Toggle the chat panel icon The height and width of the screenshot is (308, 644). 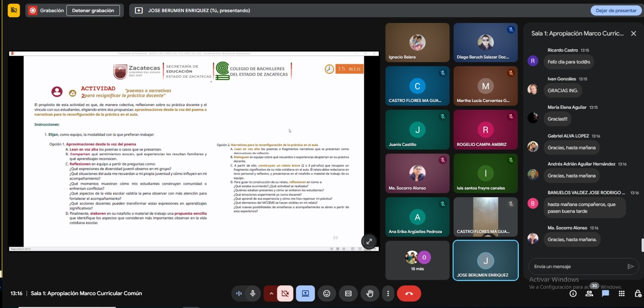pos(605,293)
